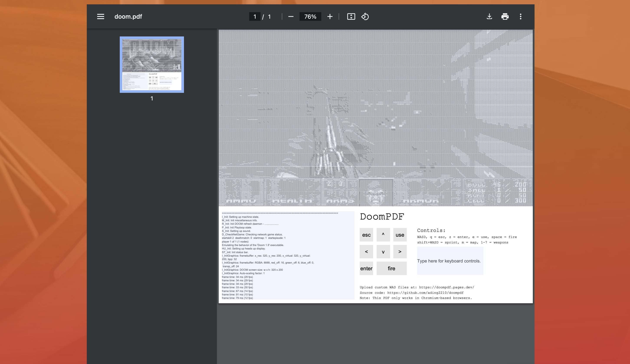The height and width of the screenshot is (364, 630).
Task: Click the 'WASD, q = esc' controls line
Action: pyautogui.click(x=467, y=237)
